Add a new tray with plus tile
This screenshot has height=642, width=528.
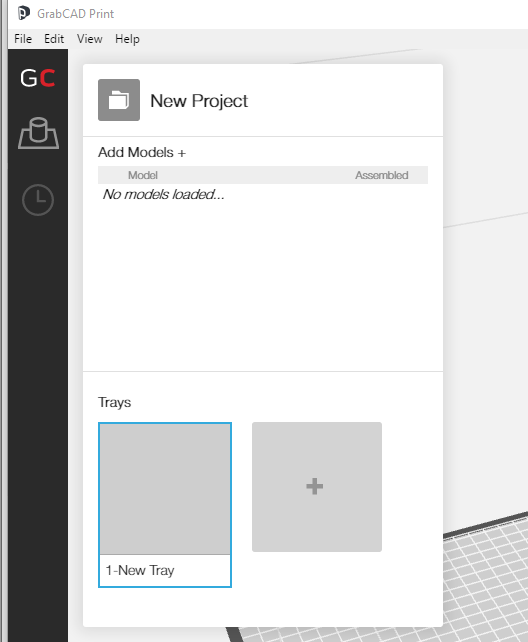click(317, 487)
